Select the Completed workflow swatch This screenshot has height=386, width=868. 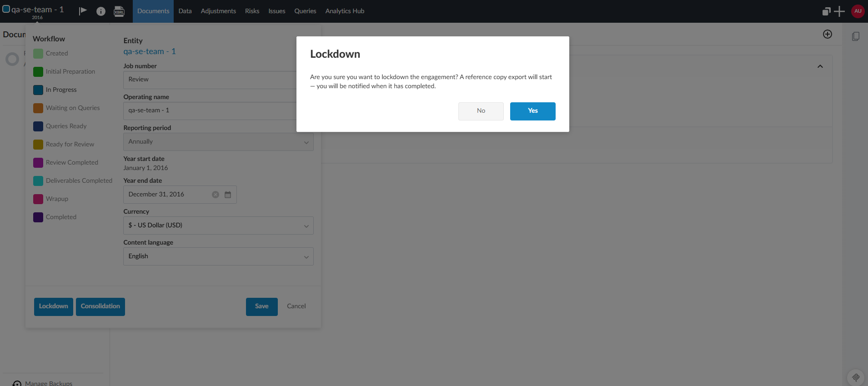tap(38, 217)
